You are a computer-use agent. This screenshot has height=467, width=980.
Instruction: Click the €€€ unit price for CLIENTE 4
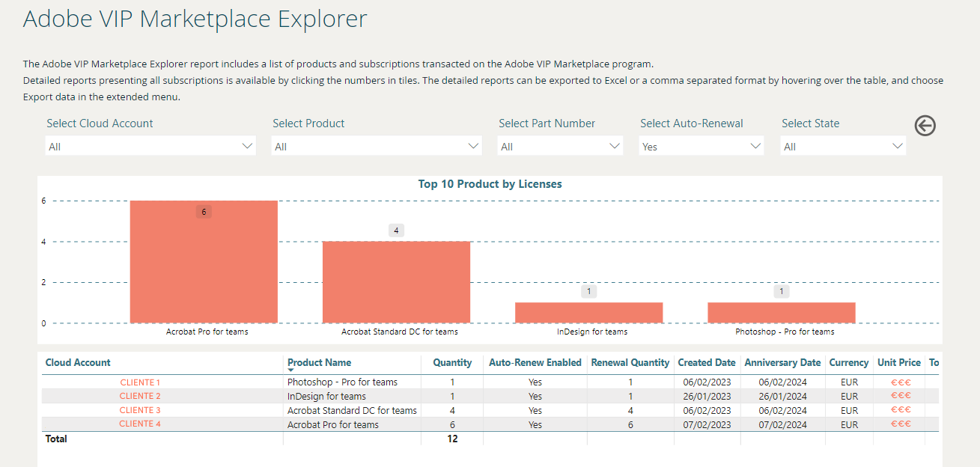901,424
